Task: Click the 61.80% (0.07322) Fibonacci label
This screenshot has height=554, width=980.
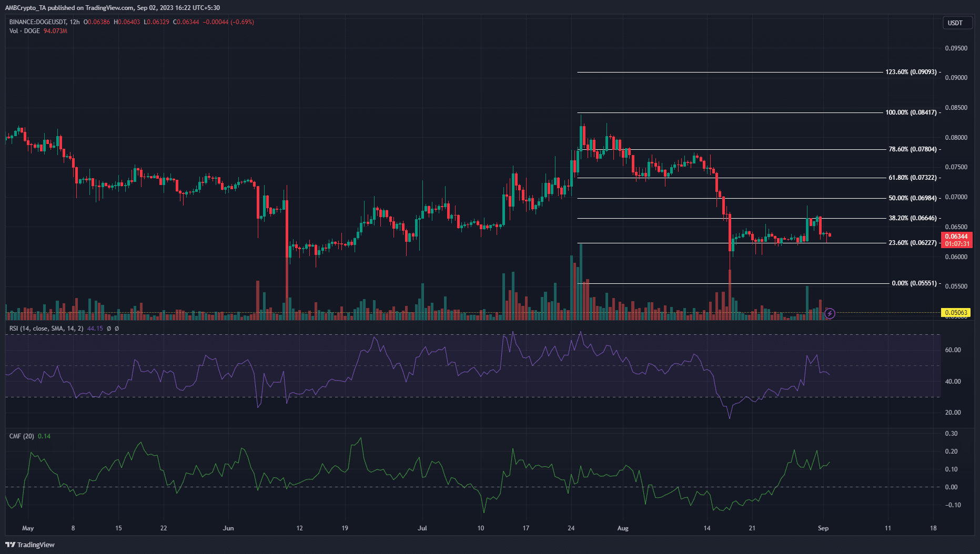Action: pyautogui.click(x=913, y=178)
